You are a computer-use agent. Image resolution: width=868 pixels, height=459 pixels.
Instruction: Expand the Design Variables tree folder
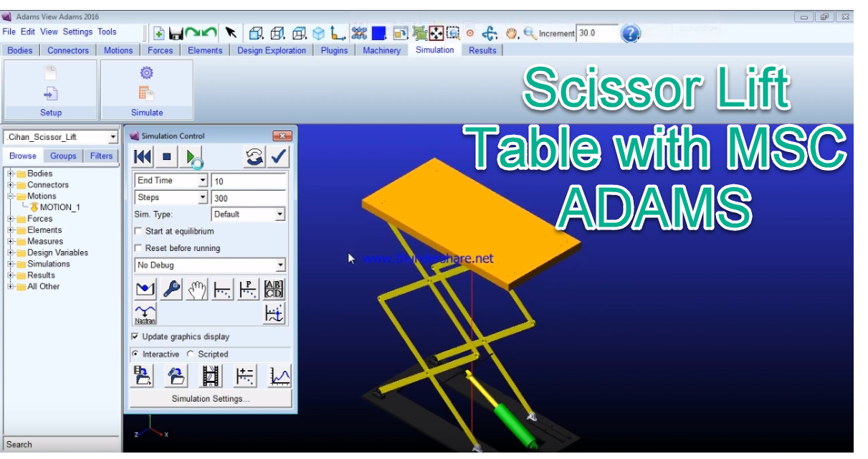pyautogui.click(x=11, y=252)
